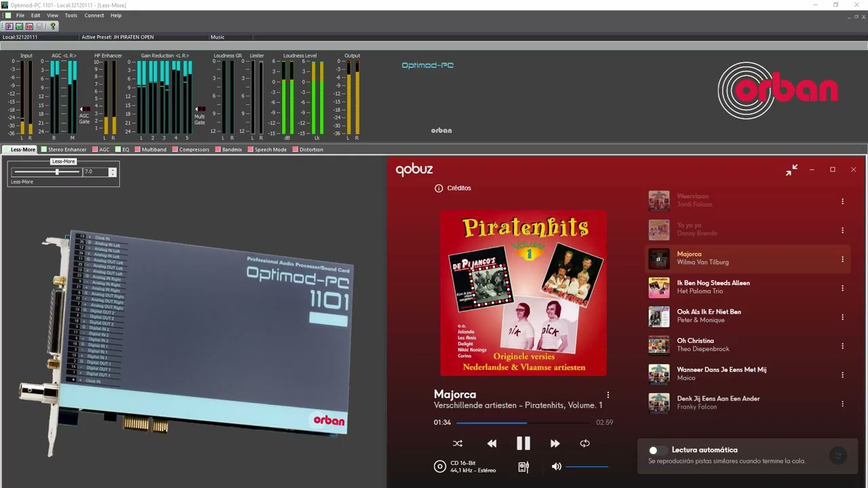The image size is (868, 488).
Task: Open options menu for Denk Jij Eens Aan Een Ander
Action: point(843,404)
